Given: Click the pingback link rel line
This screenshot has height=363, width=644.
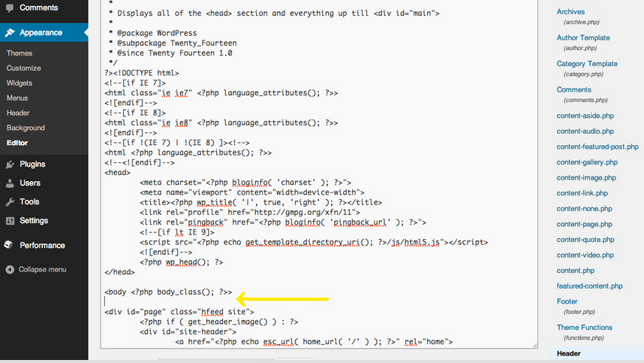Looking at the screenshot, I should [283, 222].
